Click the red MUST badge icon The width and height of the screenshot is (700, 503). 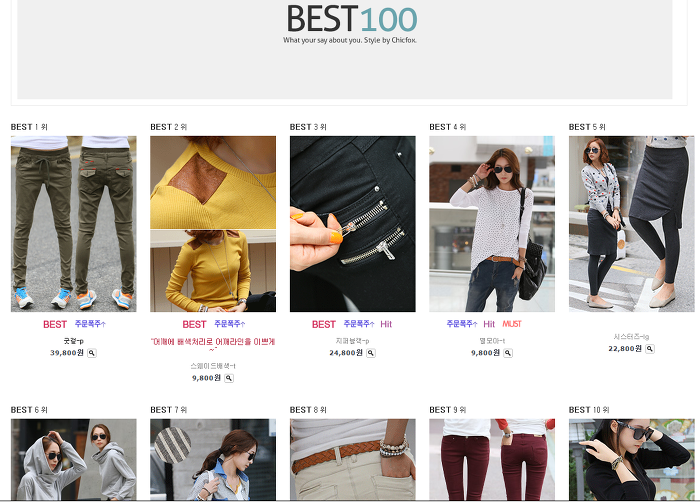click(x=512, y=324)
